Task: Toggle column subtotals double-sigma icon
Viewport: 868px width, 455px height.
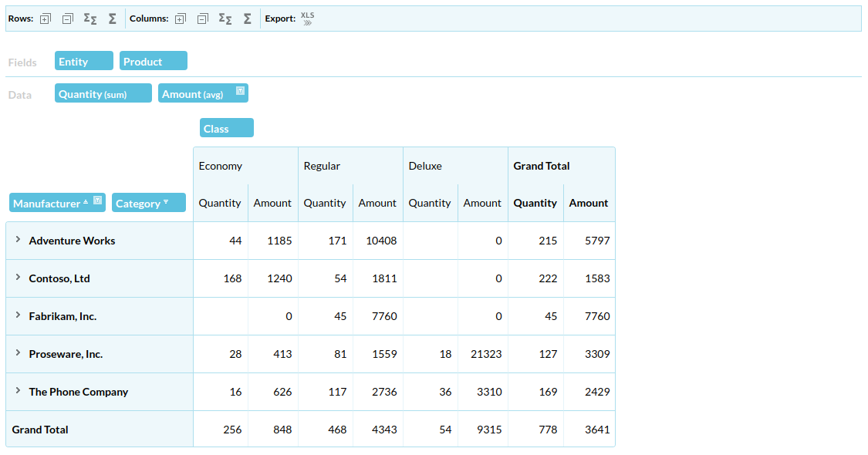Action: [225, 19]
